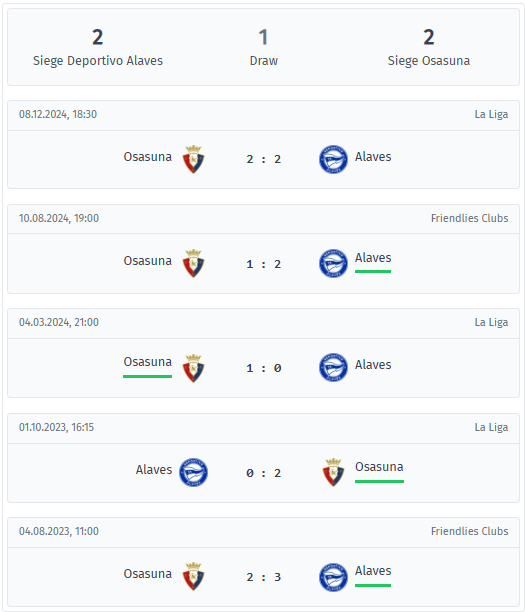
Task: Click Draw summary count
Action: 263,37
